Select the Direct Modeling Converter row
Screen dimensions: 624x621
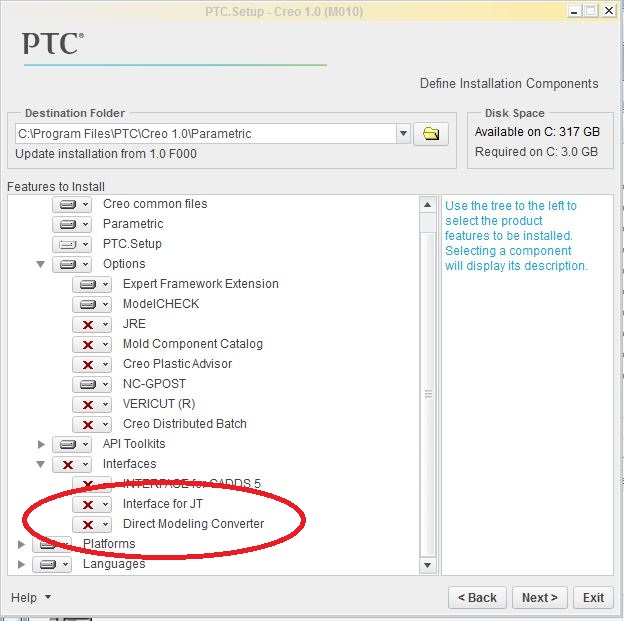193,524
